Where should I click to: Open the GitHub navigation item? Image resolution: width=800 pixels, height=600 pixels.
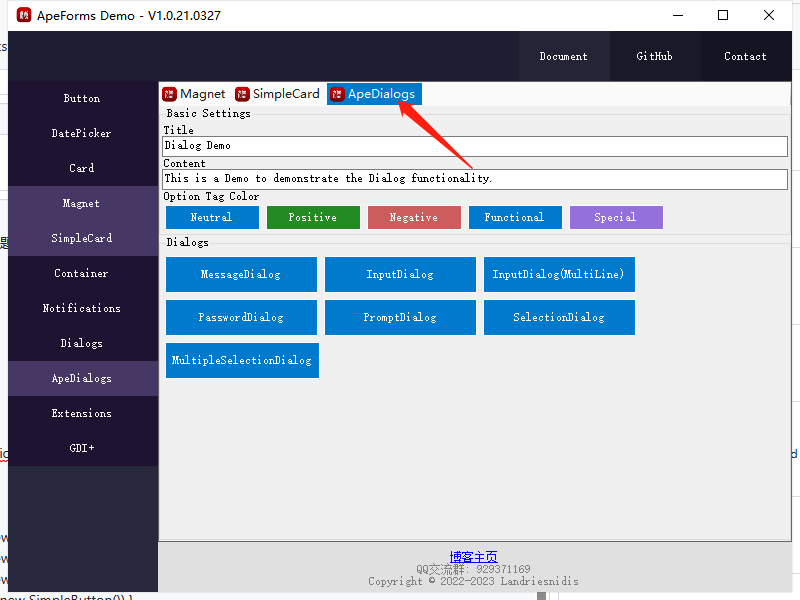click(654, 56)
